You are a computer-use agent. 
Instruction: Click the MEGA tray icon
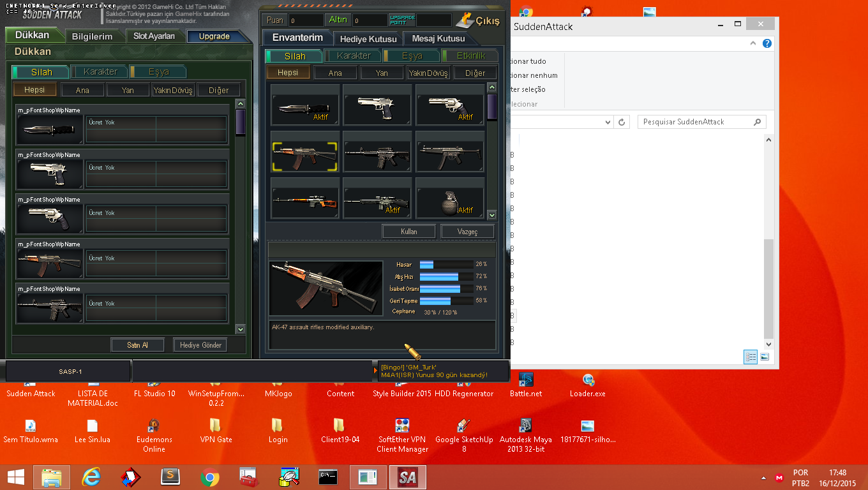coord(779,477)
